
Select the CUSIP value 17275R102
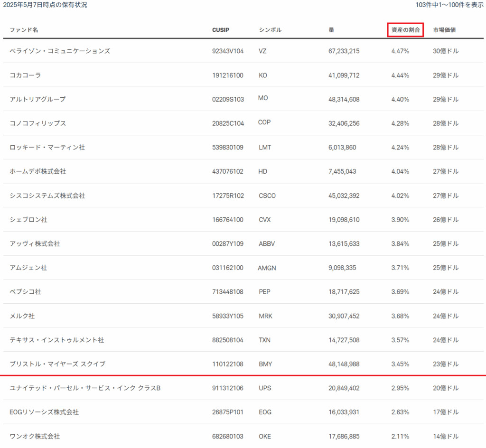(228, 196)
